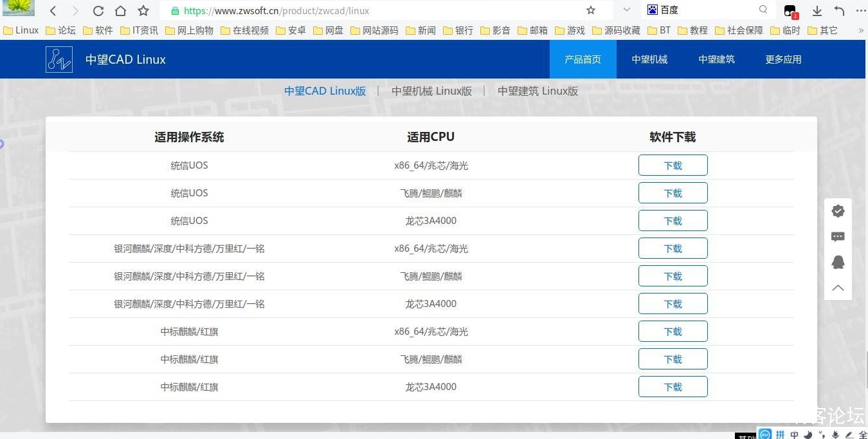868x439 pixels.
Task: Open the extension icon with red badge
Action: click(x=790, y=11)
